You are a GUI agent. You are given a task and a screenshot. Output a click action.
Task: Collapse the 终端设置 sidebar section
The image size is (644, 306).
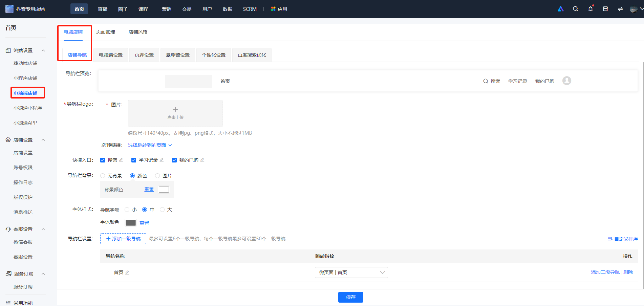coord(43,50)
